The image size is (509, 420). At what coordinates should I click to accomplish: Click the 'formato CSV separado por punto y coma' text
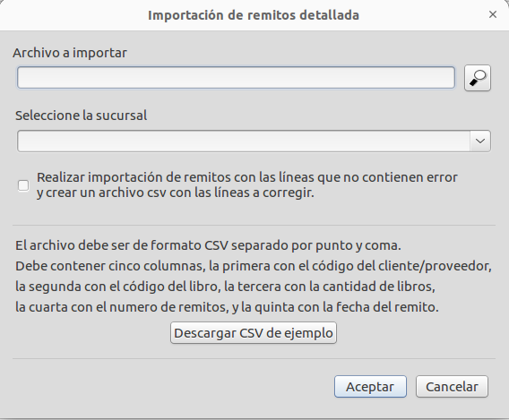pyautogui.click(x=276, y=245)
